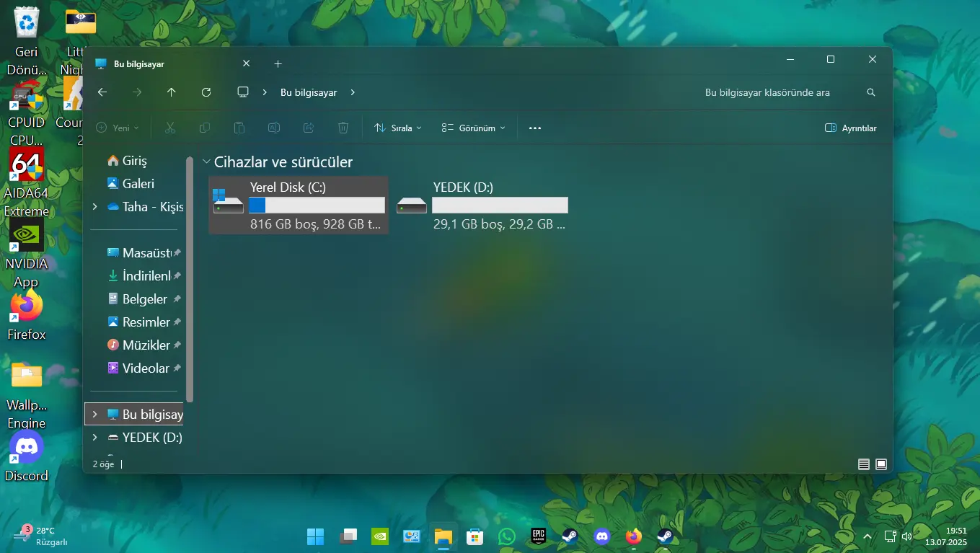Switch to large thumbnails view icon
980x553 pixels.
pos(881,464)
